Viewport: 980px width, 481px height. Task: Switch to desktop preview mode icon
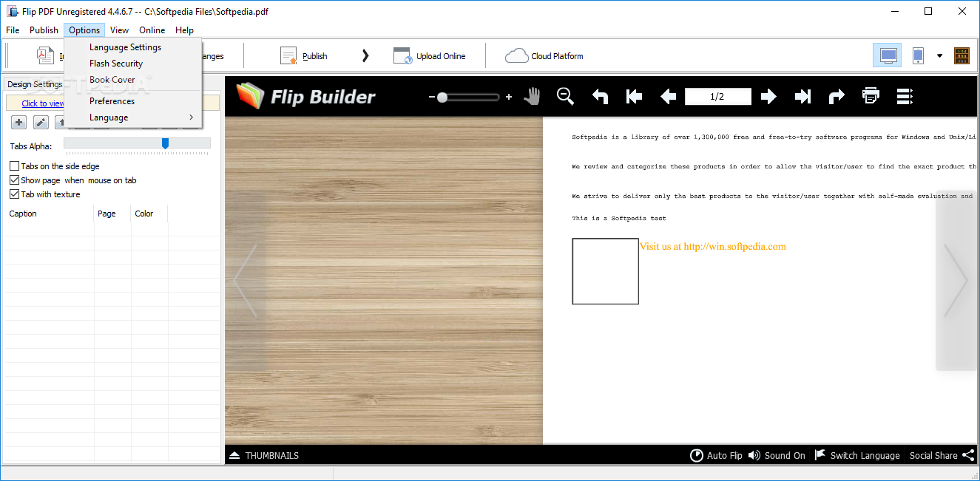(888, 55)
